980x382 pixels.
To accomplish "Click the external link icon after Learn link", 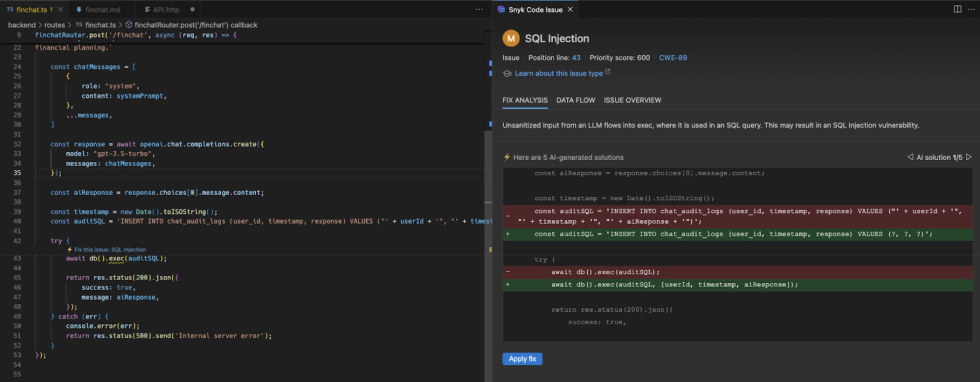I will [x=608, y=72].
